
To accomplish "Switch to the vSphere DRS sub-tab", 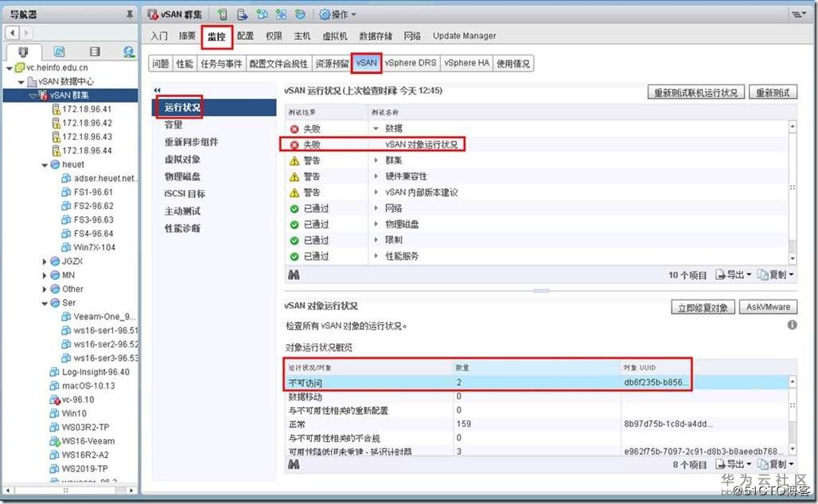I will click(411, 63).
